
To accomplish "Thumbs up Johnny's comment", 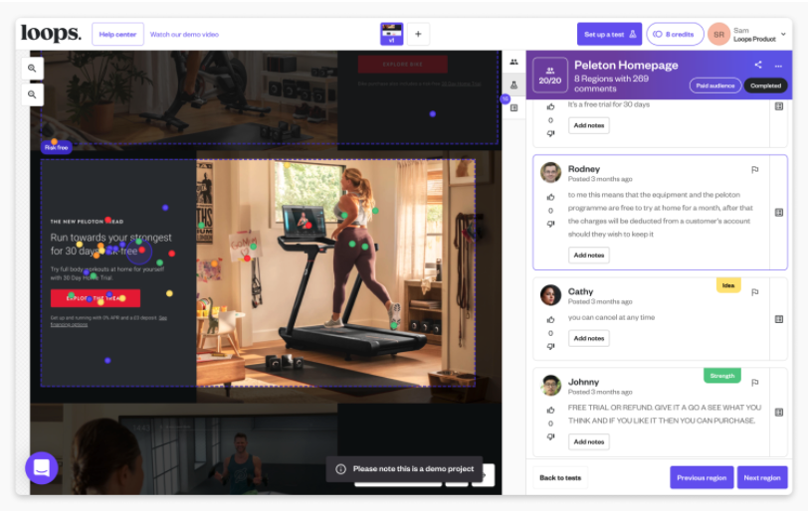I will 550,410.
